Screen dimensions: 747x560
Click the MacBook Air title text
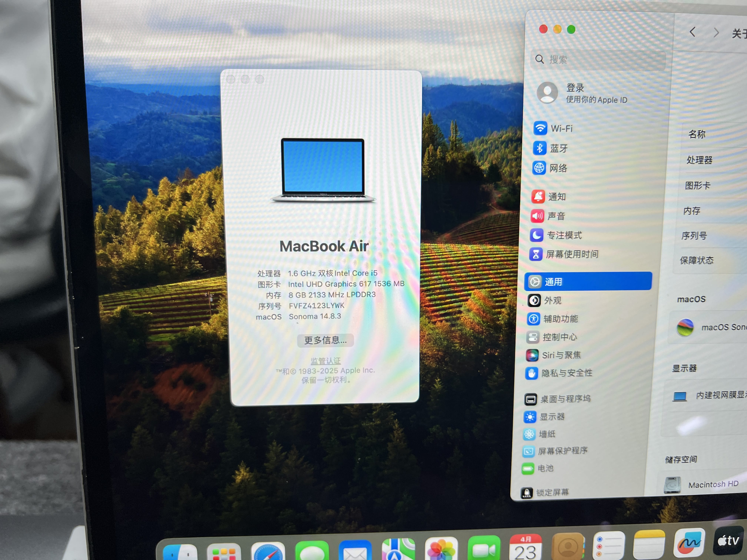pyautogui.click(x=324, y=246)
